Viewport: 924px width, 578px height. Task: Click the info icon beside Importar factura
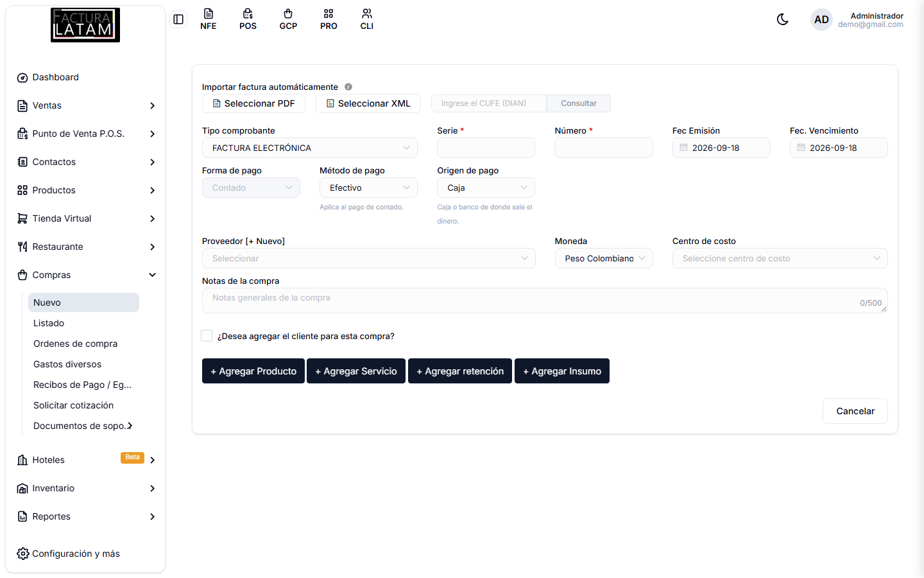point(348,87)
